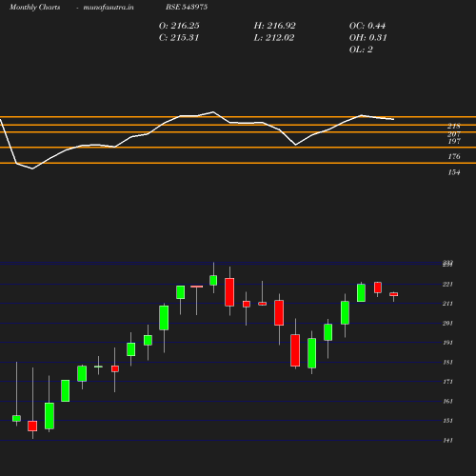476x476 pixels.
Task: Click the 171 price axis label
Action: pos(447,382)
